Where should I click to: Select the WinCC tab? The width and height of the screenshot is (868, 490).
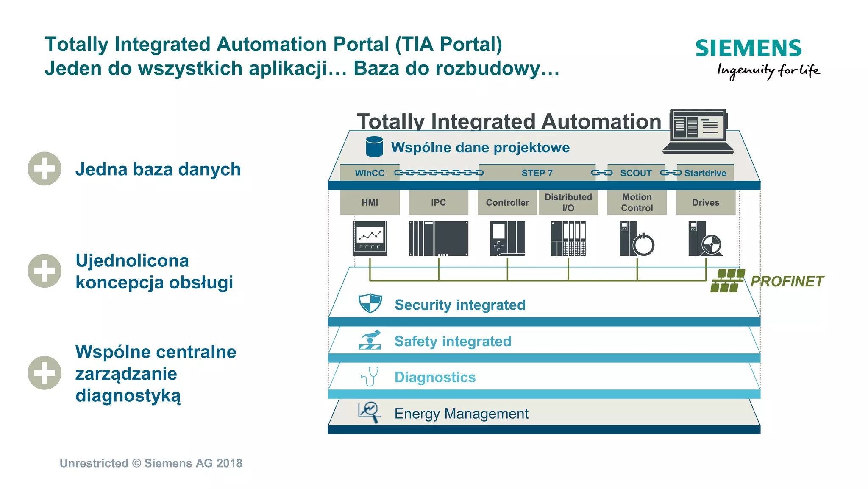pyautogui.click(x=370, y=173)
